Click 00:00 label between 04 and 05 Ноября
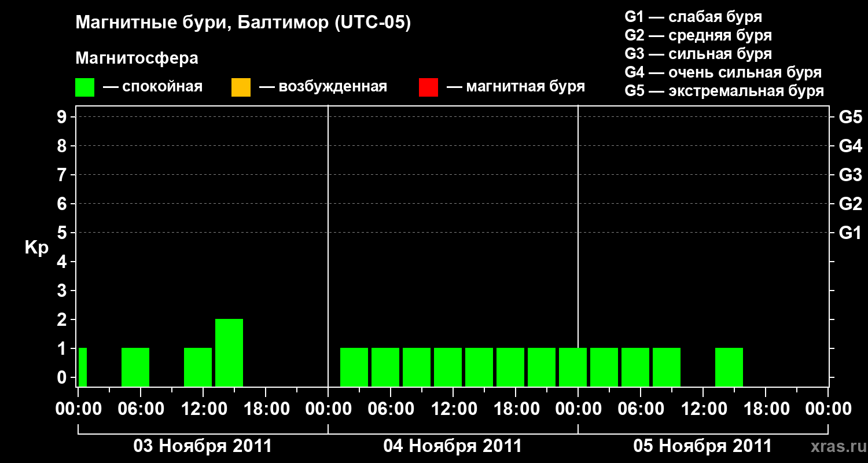 pos(578,409)
